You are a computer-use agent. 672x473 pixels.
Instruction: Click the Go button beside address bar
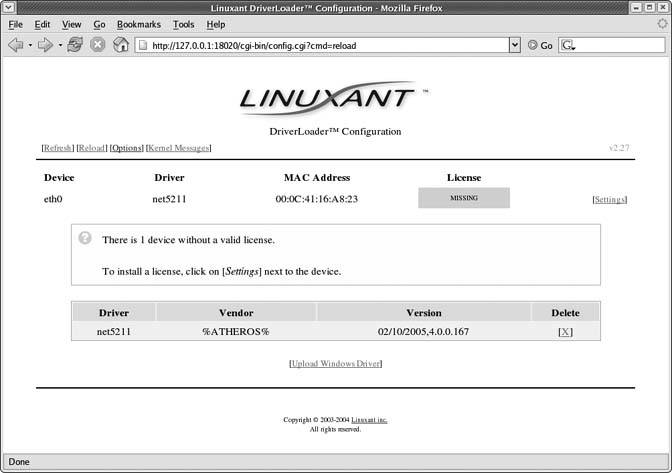pos(540,45)
